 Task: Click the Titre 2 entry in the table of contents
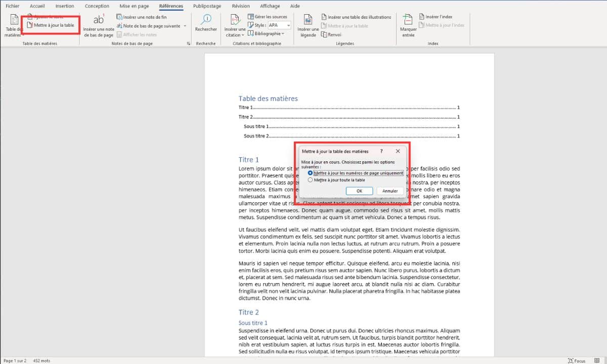click(x=349, y=117)
